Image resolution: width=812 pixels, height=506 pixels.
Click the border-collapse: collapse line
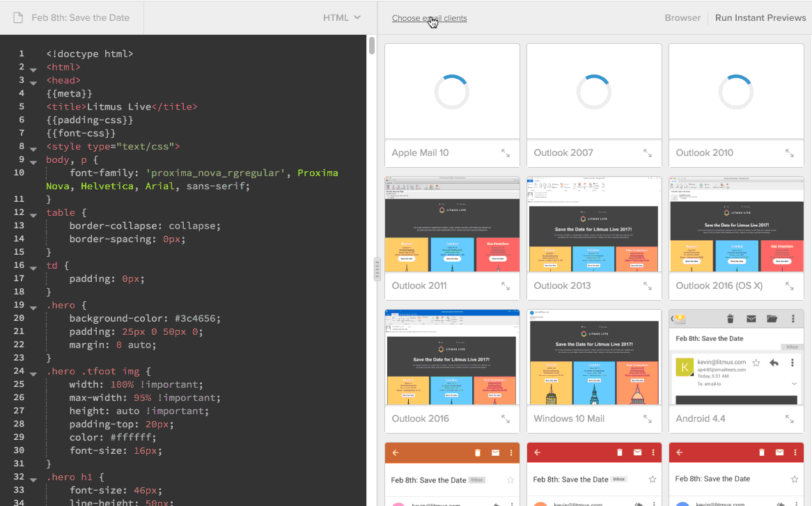[145, 226]
